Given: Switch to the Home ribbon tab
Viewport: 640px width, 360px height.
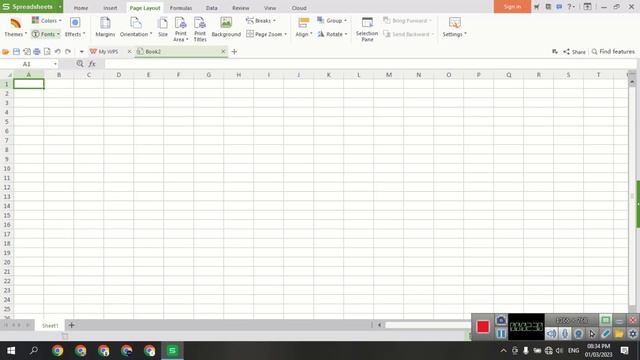Looking at the screenshot, I should 81,8.
